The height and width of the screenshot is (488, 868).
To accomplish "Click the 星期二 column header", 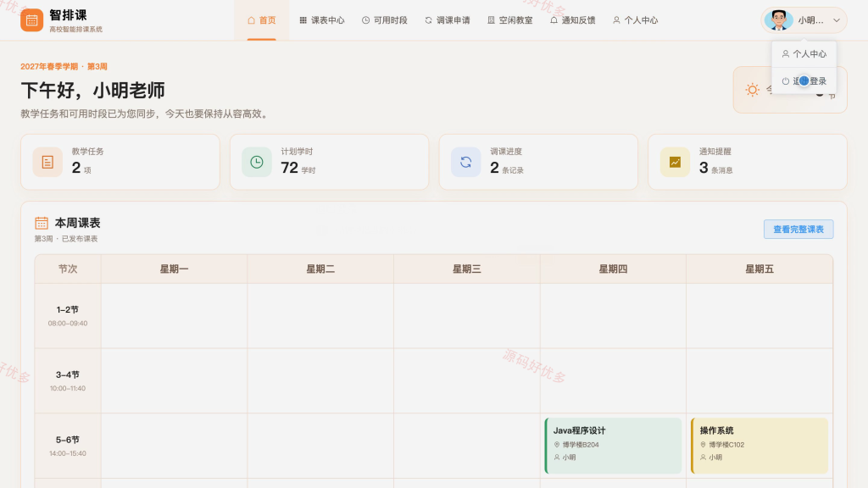I will tap(320, 269).
